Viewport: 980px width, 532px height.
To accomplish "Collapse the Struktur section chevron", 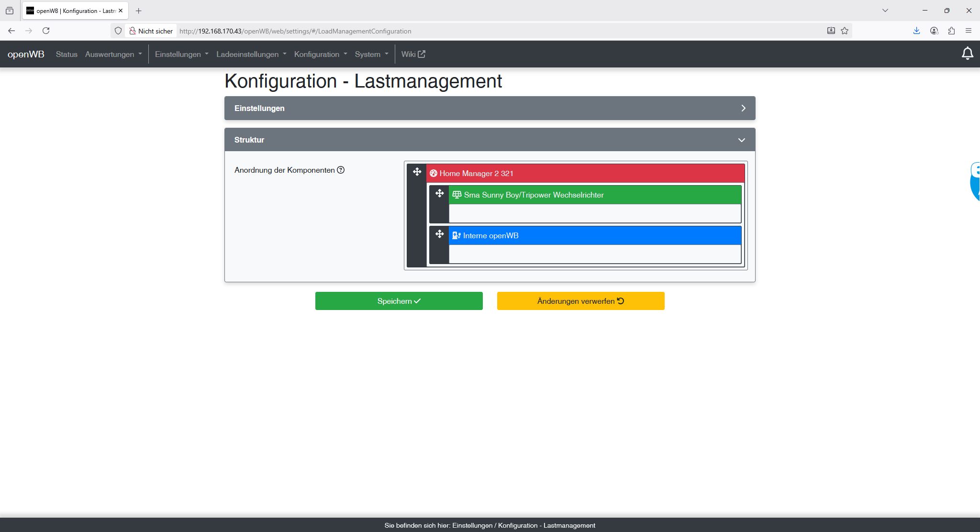I will [x=741, y=140].
